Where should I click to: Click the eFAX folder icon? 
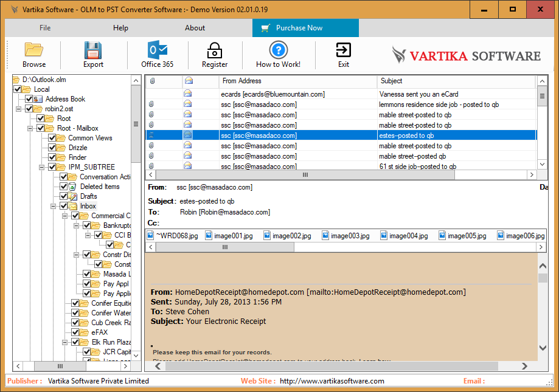point(84,332)
